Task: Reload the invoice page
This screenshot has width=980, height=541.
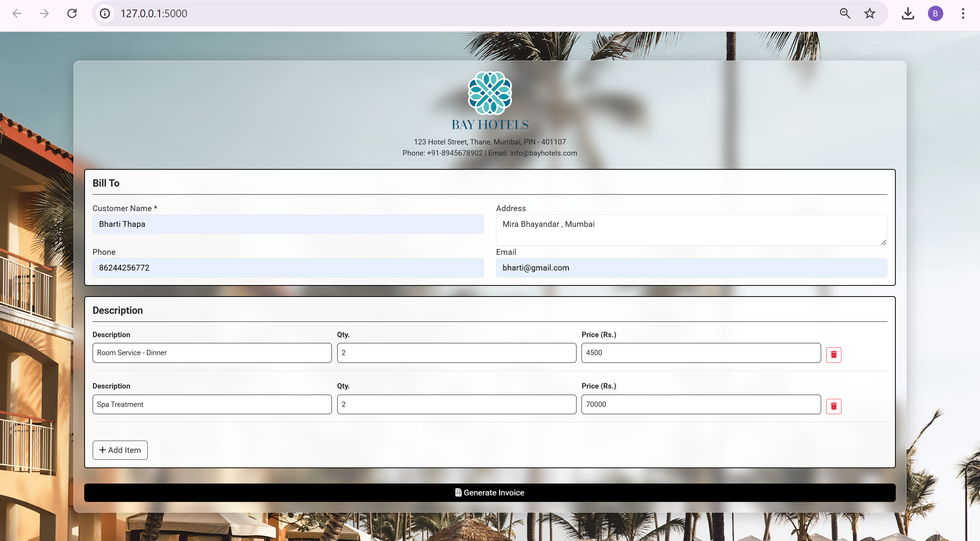Action: coord(72,13)
